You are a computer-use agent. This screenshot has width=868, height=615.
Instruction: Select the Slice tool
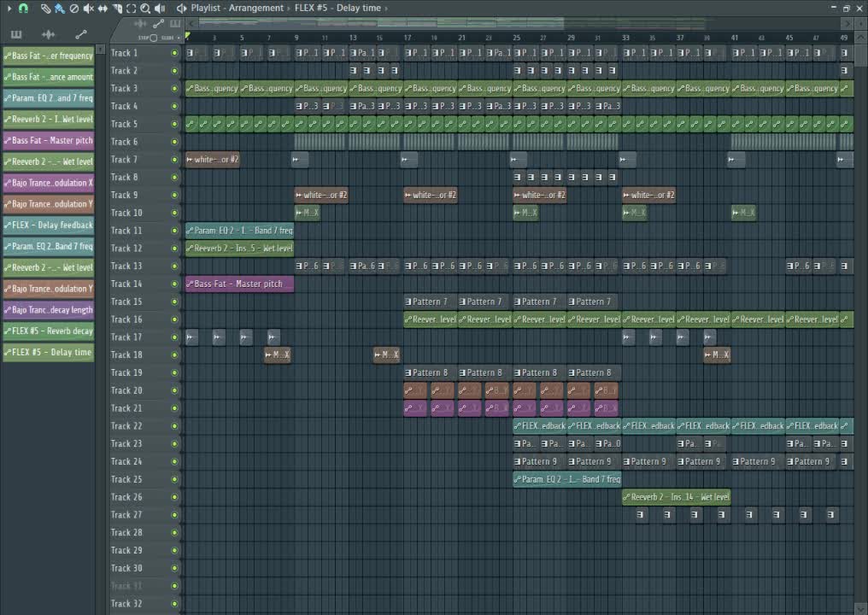tap(117, 9)
